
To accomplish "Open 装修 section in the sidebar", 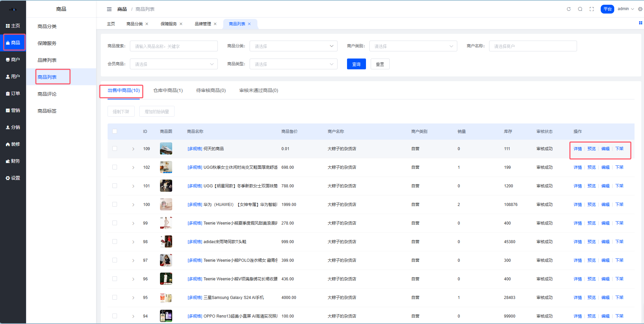I will [x=13, y=144].
